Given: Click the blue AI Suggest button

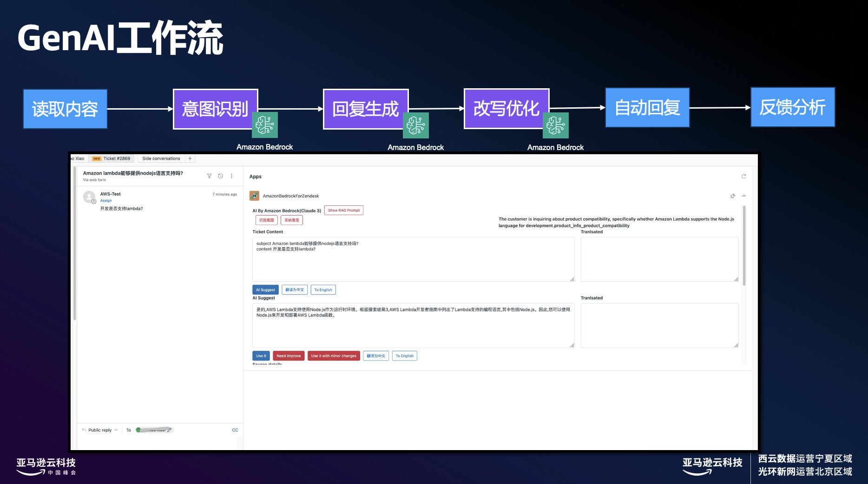Looking at the screenshot, I should [x=265, y=290].
